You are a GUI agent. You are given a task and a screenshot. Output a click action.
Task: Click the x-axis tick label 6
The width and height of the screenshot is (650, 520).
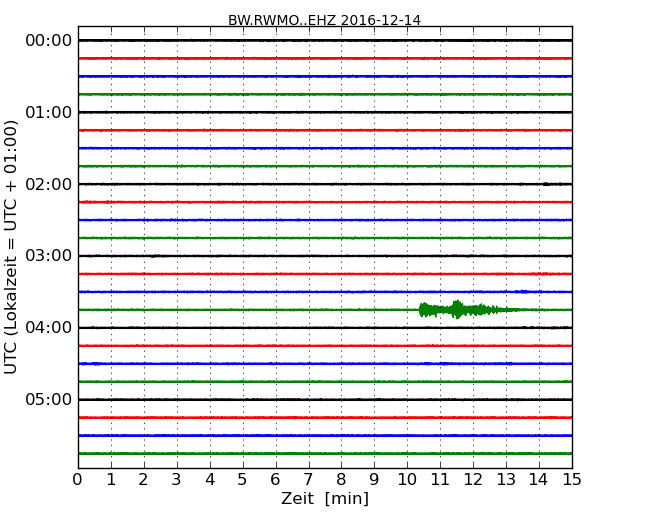click(x=275, y=480)
